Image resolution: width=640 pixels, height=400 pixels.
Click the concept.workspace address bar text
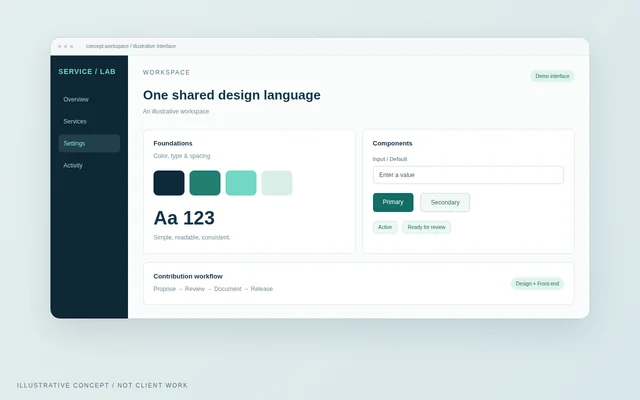[131, 47]
